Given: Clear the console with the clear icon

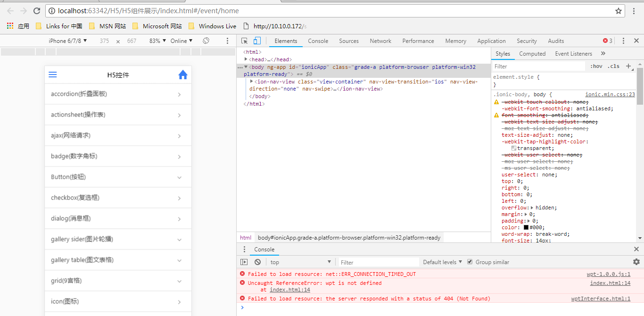Looking at the screenshot, I should pyautogui.click(x=257, y=262).
